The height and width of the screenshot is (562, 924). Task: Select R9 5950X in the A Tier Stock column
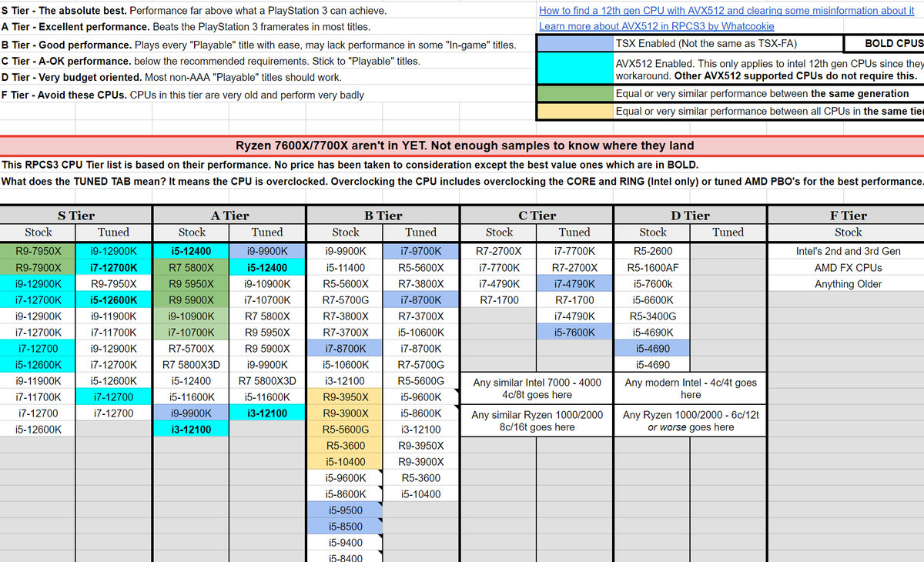[x=192, y=284]
